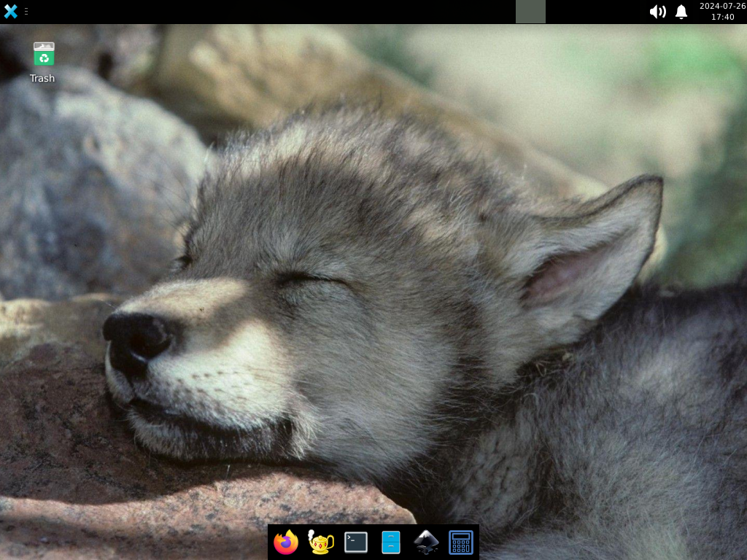Click the golden genie lamp dock icon
The height and width of the screenshot is (560, 747).
click(x=321, y=542)
